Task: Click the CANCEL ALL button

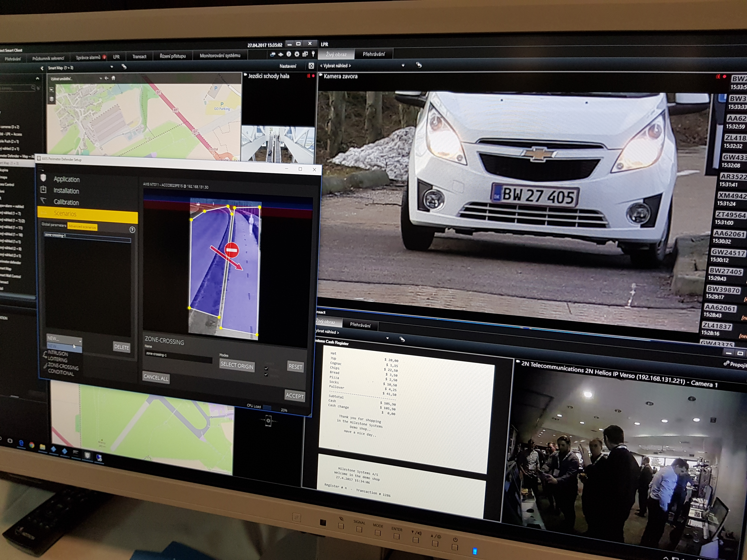Action: [x=156, y=377]
